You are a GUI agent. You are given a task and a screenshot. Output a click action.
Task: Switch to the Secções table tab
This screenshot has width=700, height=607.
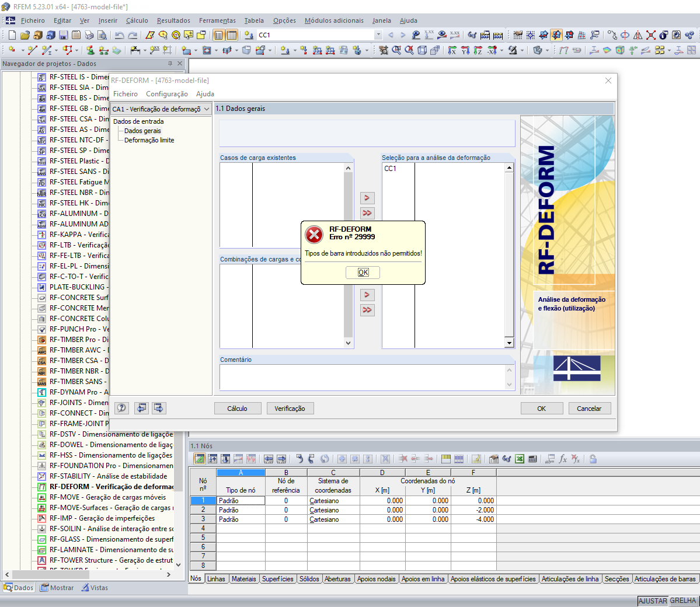point(617,579)
